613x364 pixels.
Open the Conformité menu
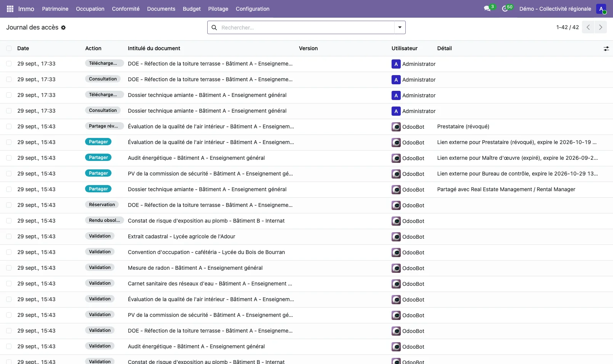pos(126,9)
